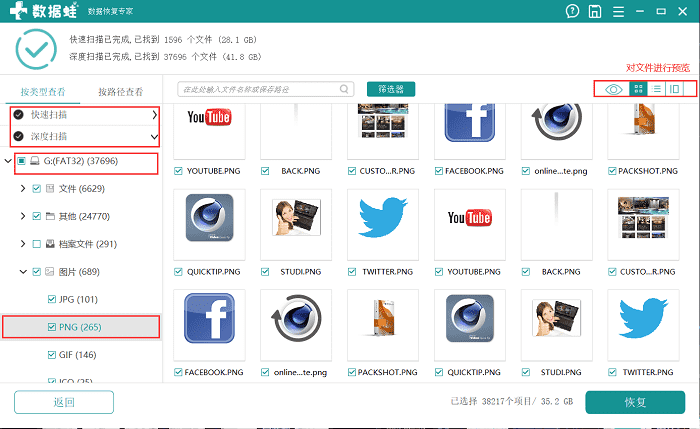The height and width of the screenshot is (429, 700).
Task: Switch to list view
Action: pyautogui.click(x=656, y=89)
